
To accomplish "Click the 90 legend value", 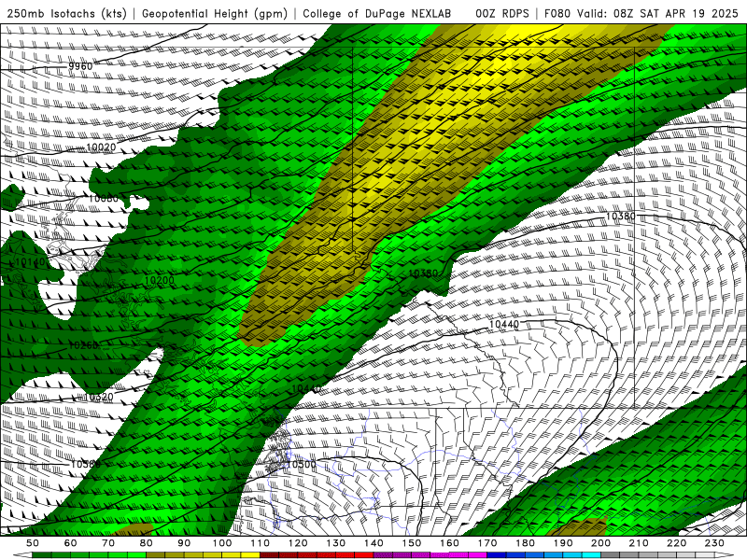I will 184,543.
